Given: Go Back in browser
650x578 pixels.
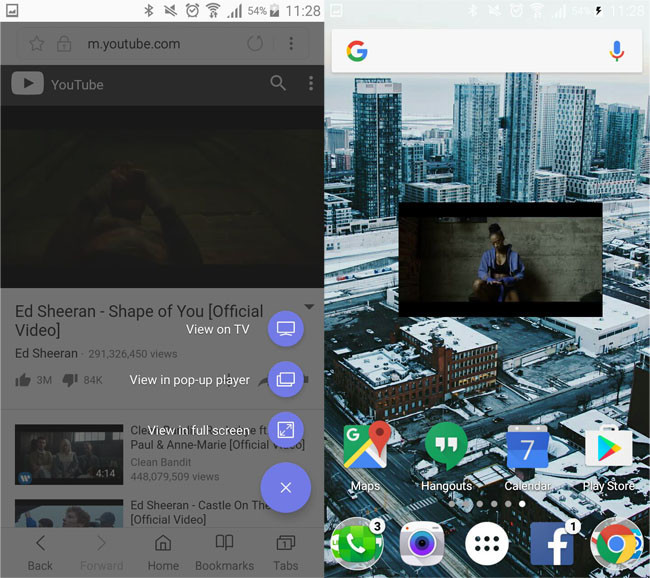Looking at the screenshot, I should 40,553.
